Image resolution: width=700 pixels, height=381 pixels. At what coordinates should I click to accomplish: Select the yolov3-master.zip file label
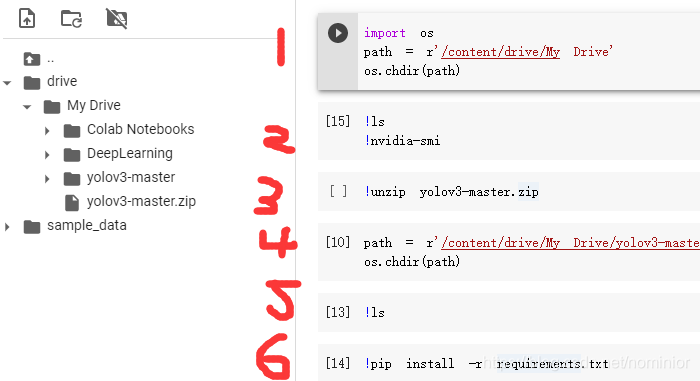142,201
